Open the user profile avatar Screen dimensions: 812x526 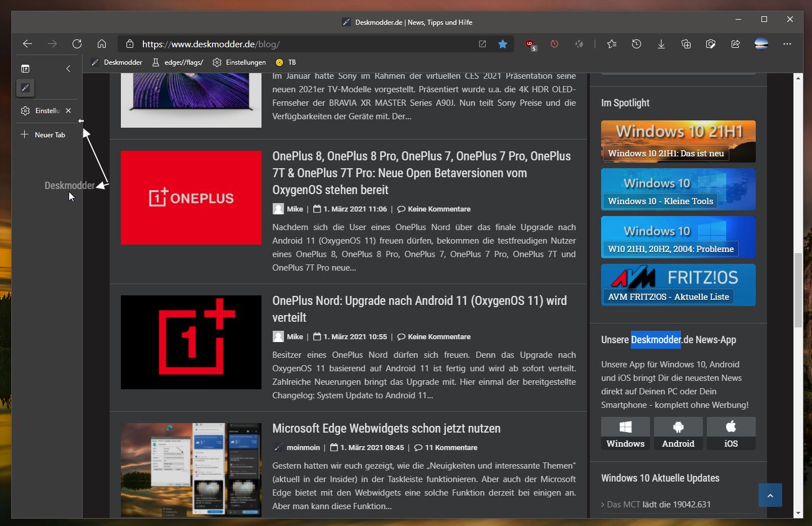(x=761, y=44)
